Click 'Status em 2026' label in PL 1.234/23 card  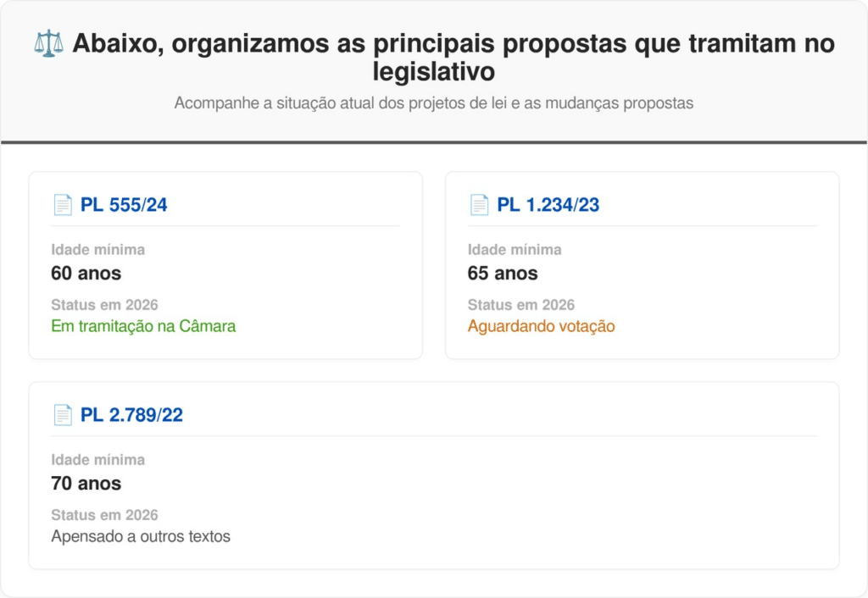(520, 305)
